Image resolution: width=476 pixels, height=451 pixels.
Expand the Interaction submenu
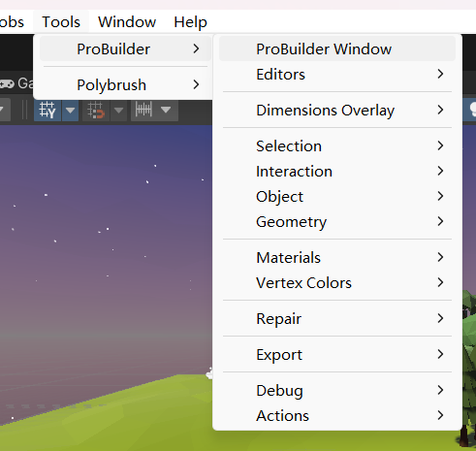pos(337,172)
